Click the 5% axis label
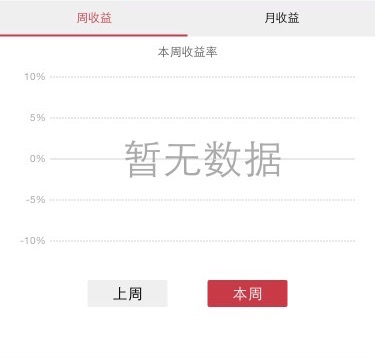This screenshot has width=375, height=363. (37, 118)
